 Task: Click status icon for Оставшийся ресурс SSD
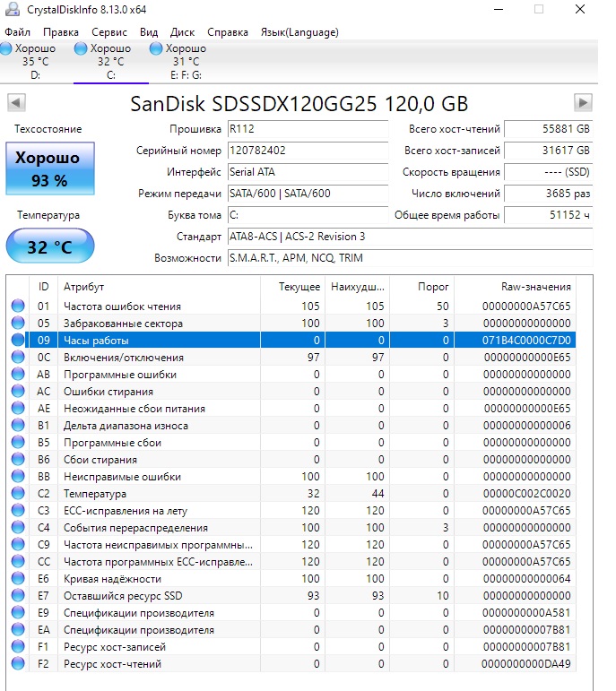[x=18, y=596]
